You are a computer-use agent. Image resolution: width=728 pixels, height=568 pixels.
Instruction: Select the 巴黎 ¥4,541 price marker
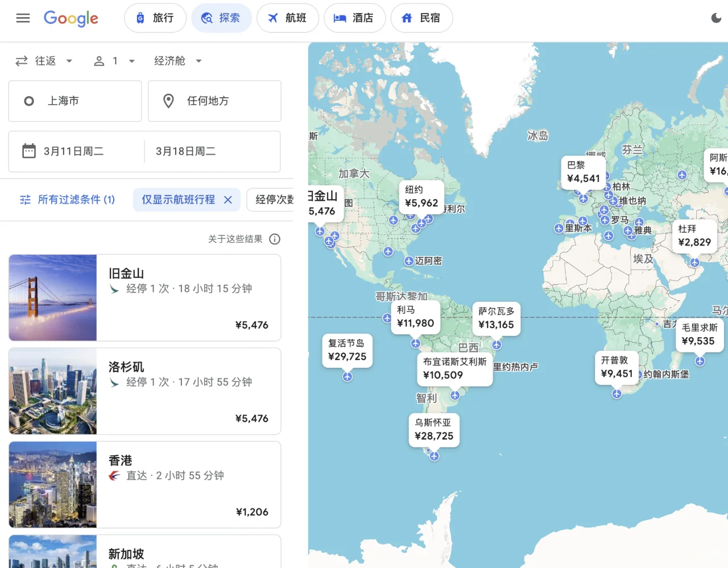[x=584, y=172]
